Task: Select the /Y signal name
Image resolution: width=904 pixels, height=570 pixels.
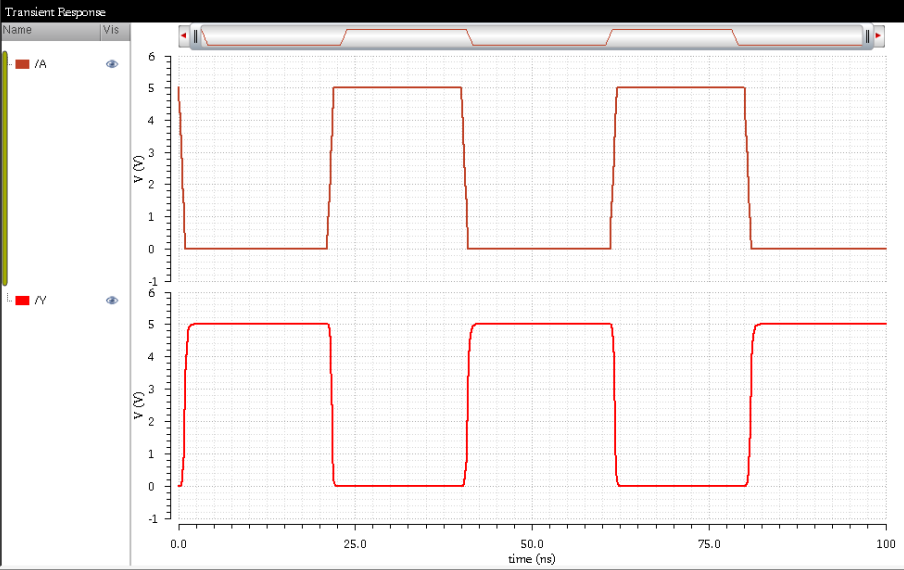Action: tap(40, 300)
